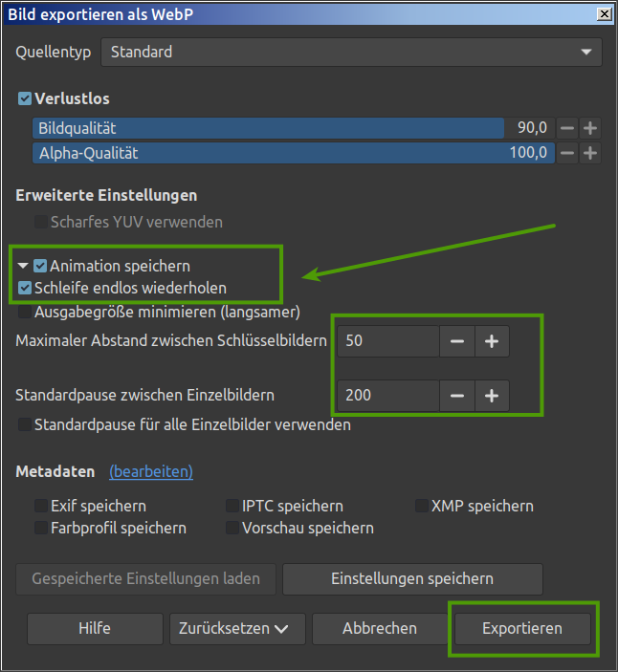Click the Bildqualität slider bar
Viewport: 618px width, 672px height.
[268, 128]
